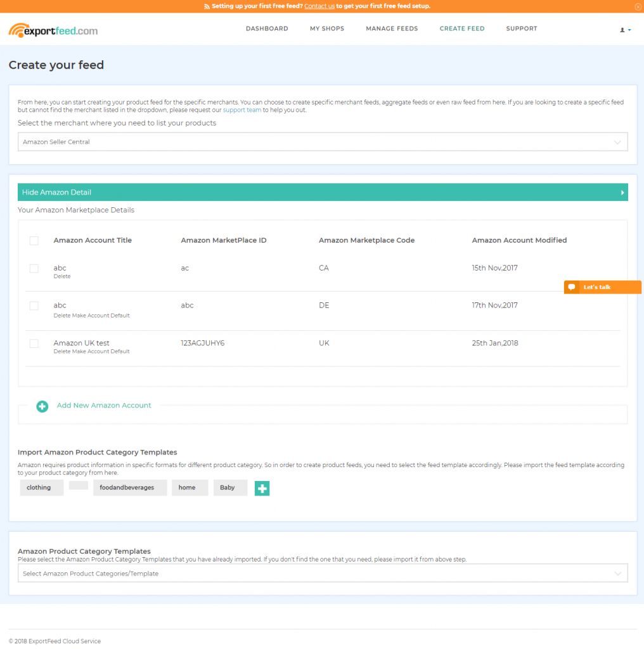Image resolution: width=644 pixels, height=649 pixels.
Task: Select the clothing category template
Action: point(41,487)
